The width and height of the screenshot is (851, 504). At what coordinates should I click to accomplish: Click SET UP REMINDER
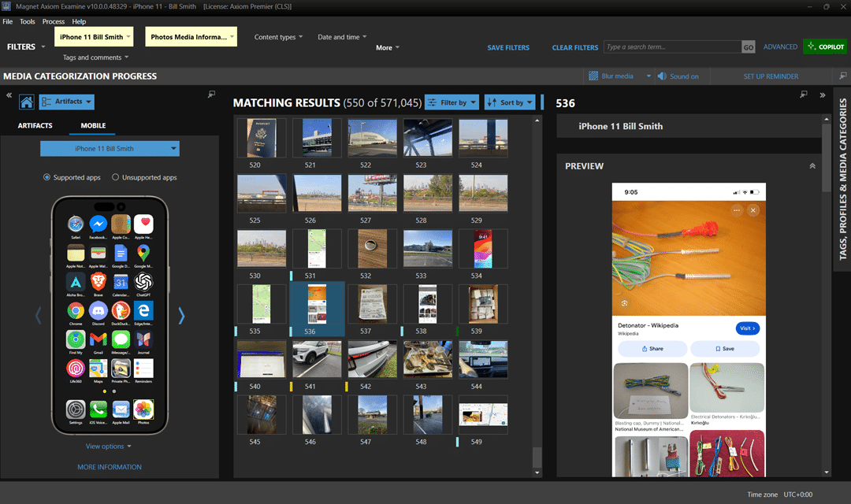point(771,76)
